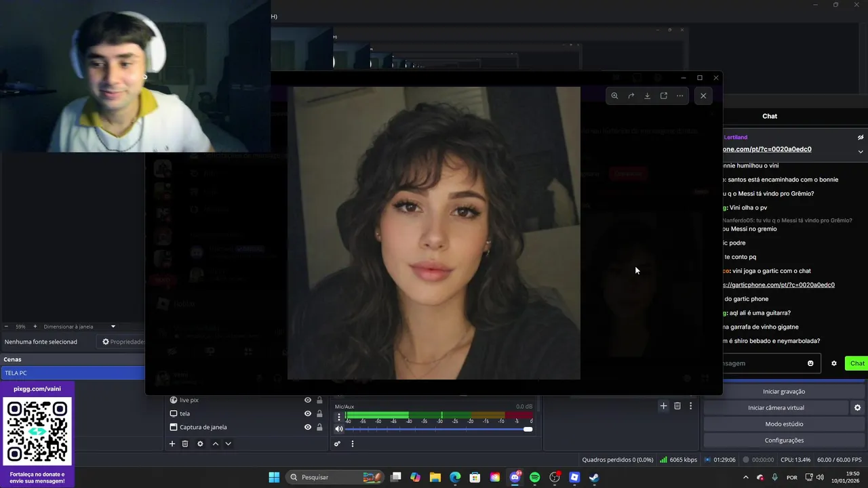The width and height of the screenshot is (868, 488).
Task: Open the pinned garticphone link
Action: click(767, 149)
